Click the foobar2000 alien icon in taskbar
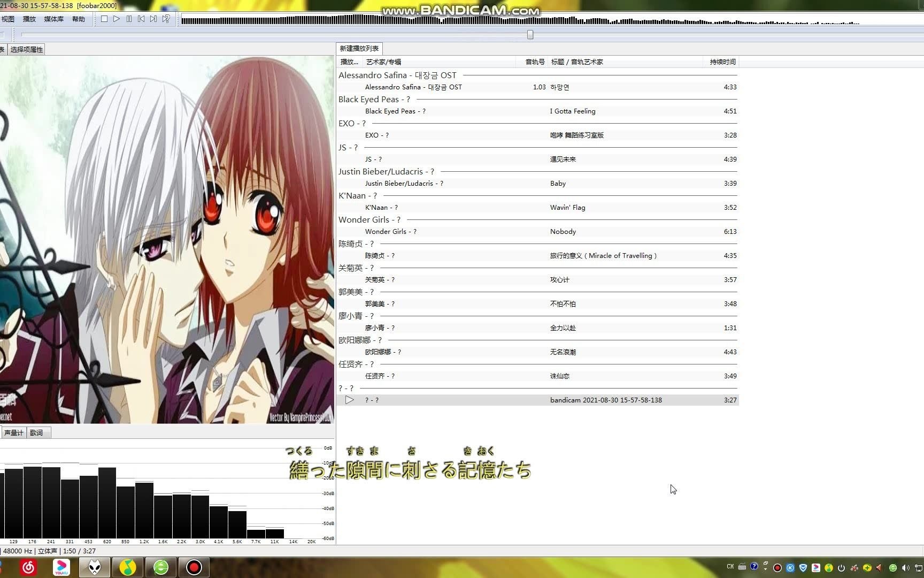924x578 pixels. [x=95, y=567]
